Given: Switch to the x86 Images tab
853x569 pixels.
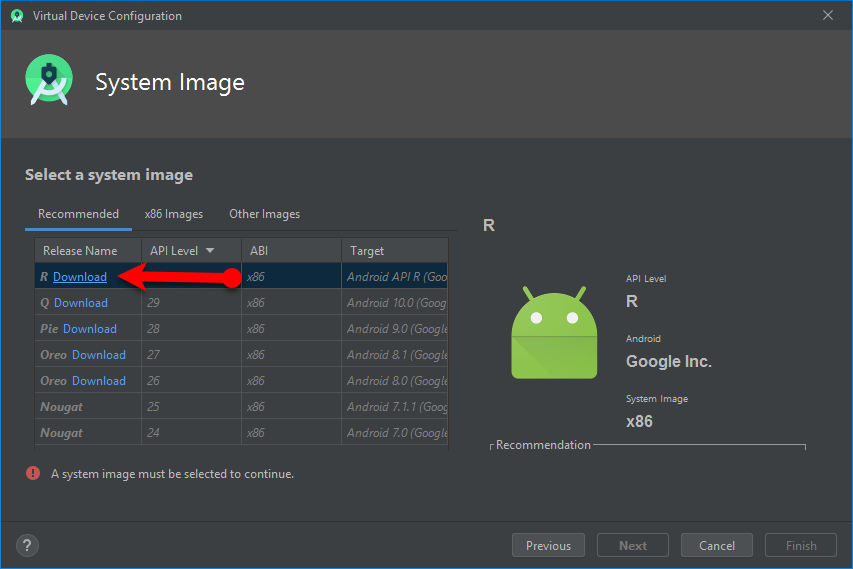Looking at the screenshot, I should click(x=173, y=214).
